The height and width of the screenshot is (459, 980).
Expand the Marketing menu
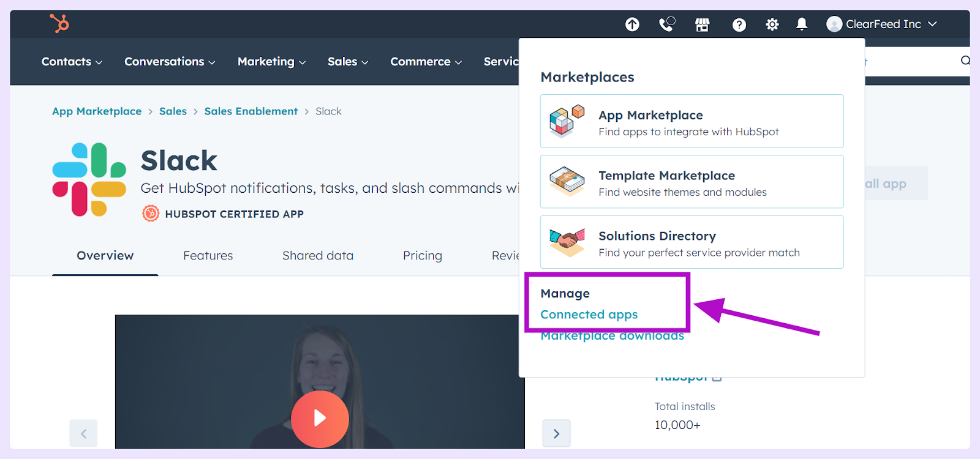(x=271, y=61)
